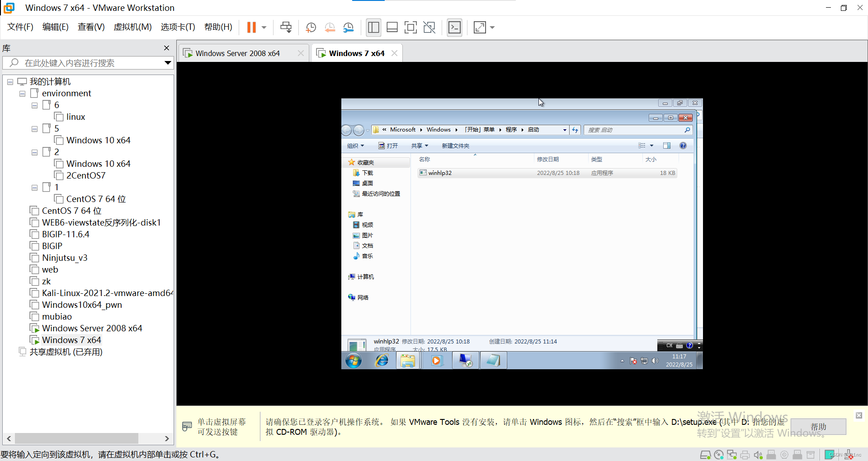The width and height of the screenshot is (868, 461).
Task: Click the hard disk status icon
Action: click(x=705, y=455)
